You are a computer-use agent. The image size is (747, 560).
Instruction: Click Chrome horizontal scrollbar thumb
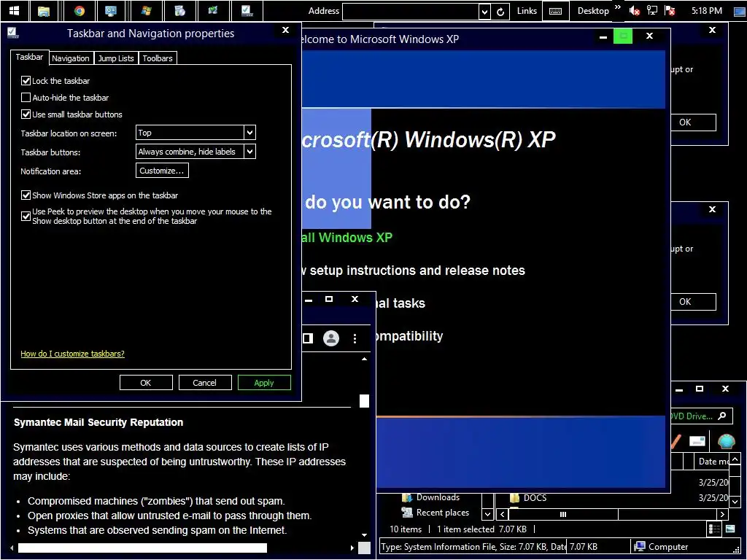click(x=142, y=548)
